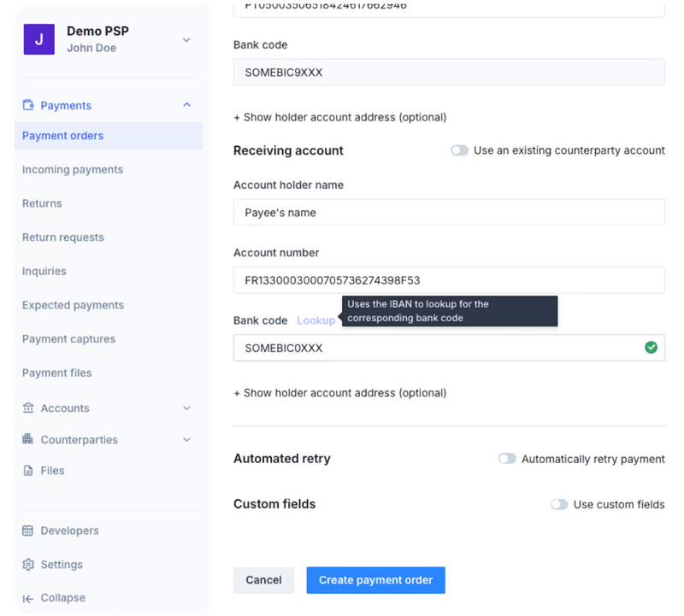Click the Payments wallet icon
684x616 pixels.
pyautogui.click(x=28, y=105)
